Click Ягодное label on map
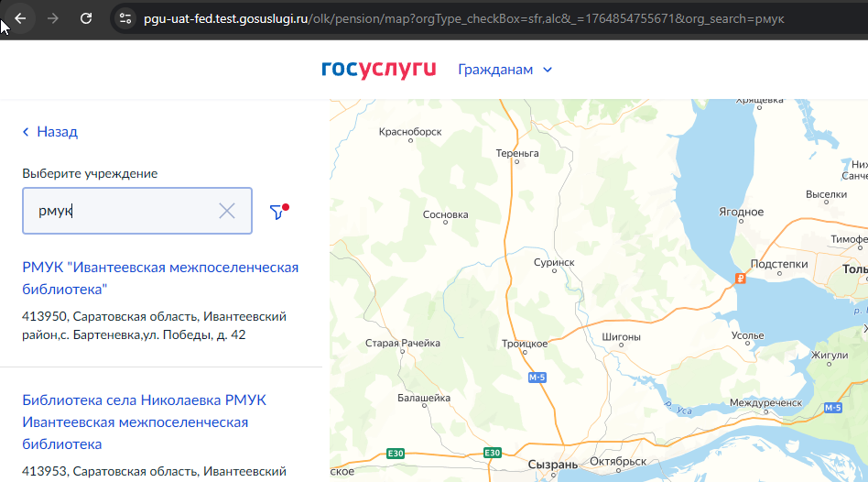 (x=742, y=212)
